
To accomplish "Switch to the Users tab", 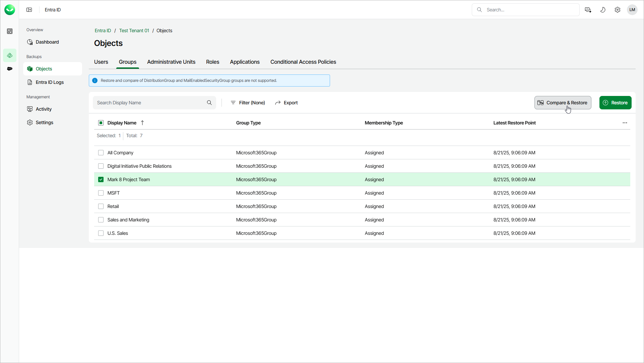I will coord(101,62).
